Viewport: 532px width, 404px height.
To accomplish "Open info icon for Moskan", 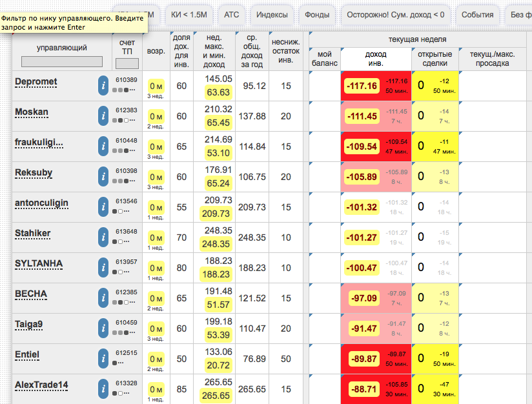I will pos(103,116).
